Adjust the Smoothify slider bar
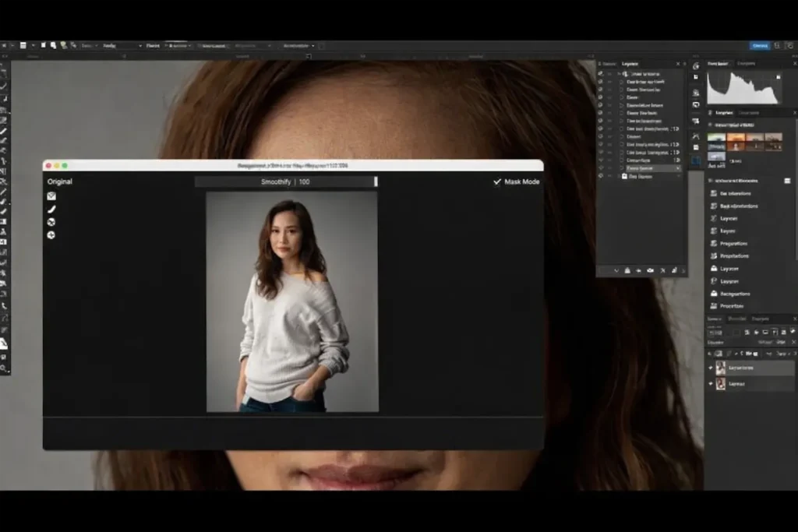Viewport: 798px width, 532px height. tap(285, 181)
